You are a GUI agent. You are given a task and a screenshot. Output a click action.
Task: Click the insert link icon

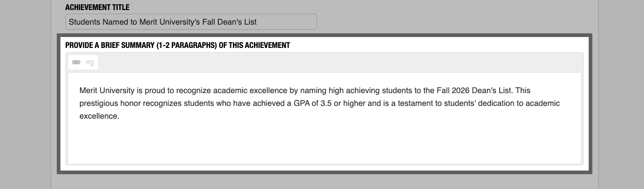coord(76,63)
